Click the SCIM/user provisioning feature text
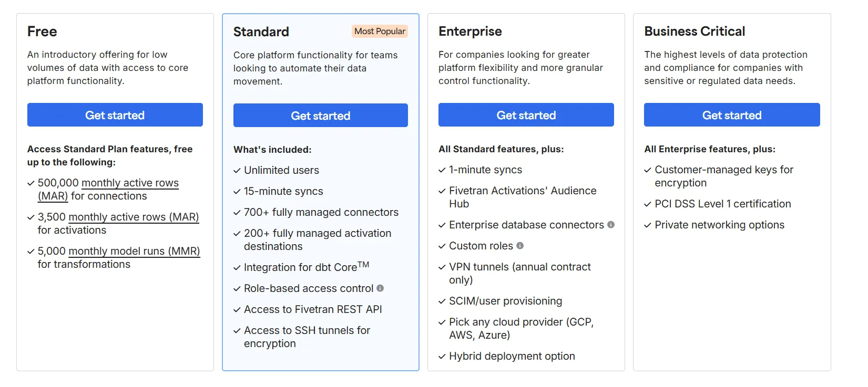The image size is (868, 387). click(505, 301)
